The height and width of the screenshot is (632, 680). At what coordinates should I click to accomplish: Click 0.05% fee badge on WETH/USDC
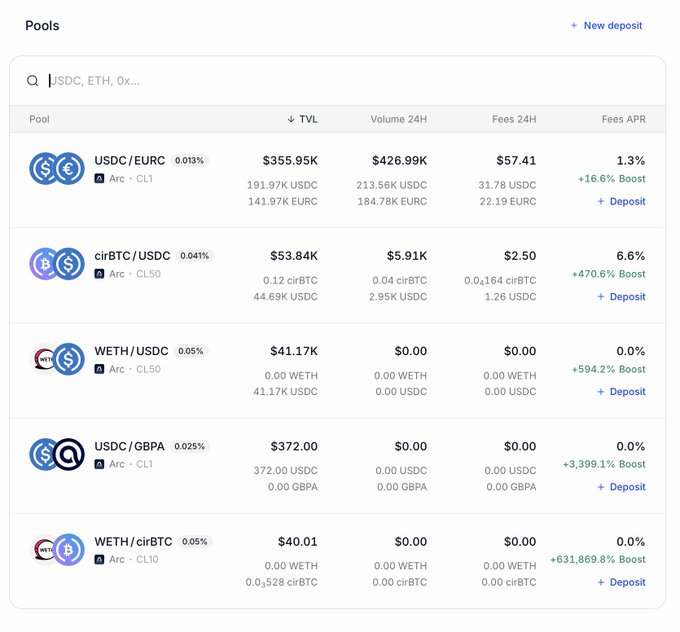click(191, 351)
